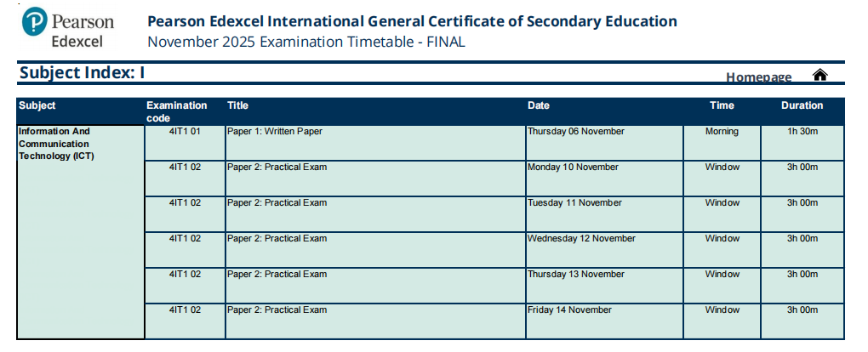Click the Date column header

539,106
